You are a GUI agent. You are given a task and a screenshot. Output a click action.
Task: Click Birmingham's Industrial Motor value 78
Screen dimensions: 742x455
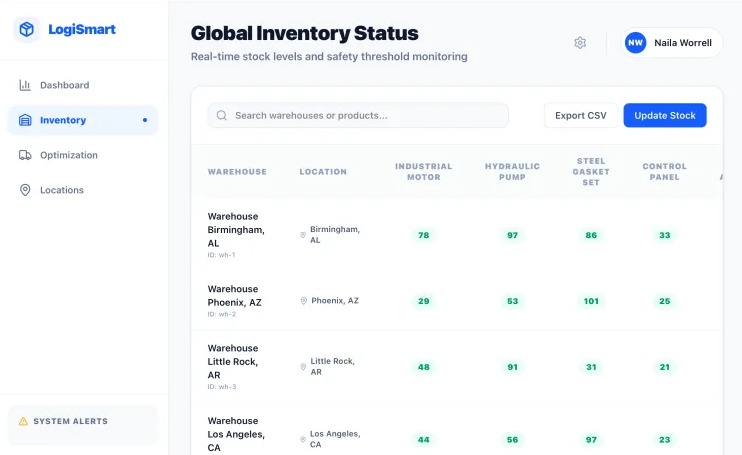pyautogui.click(x=424, y=235)
